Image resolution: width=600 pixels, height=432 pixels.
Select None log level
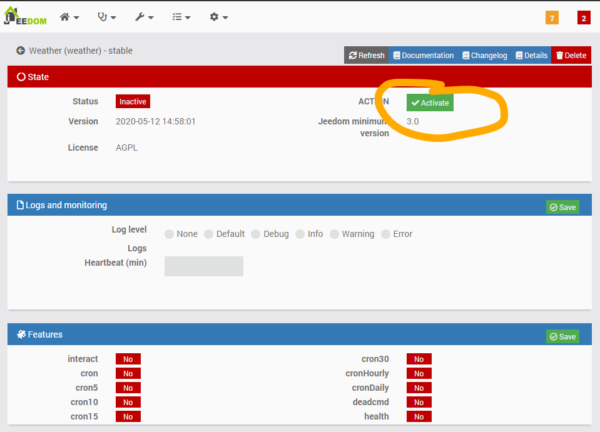click(169, 234)
